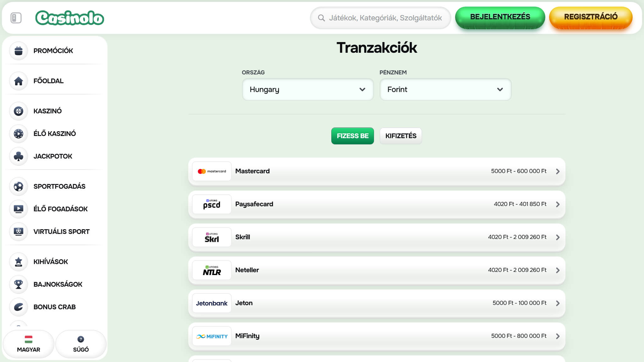The height and width of the screenshot is (362, 644).
Task: Click the Súgó help label
Action: 81,349
